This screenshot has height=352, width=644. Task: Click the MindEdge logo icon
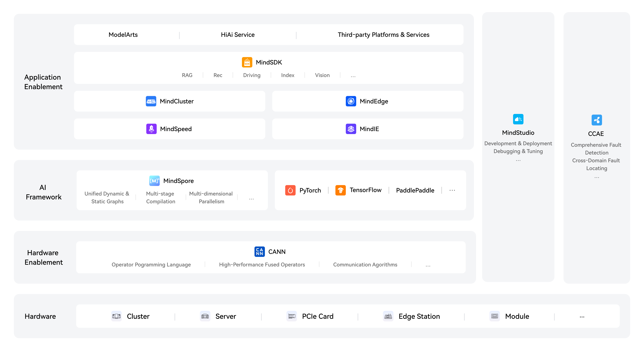click(x=351, y=101)
